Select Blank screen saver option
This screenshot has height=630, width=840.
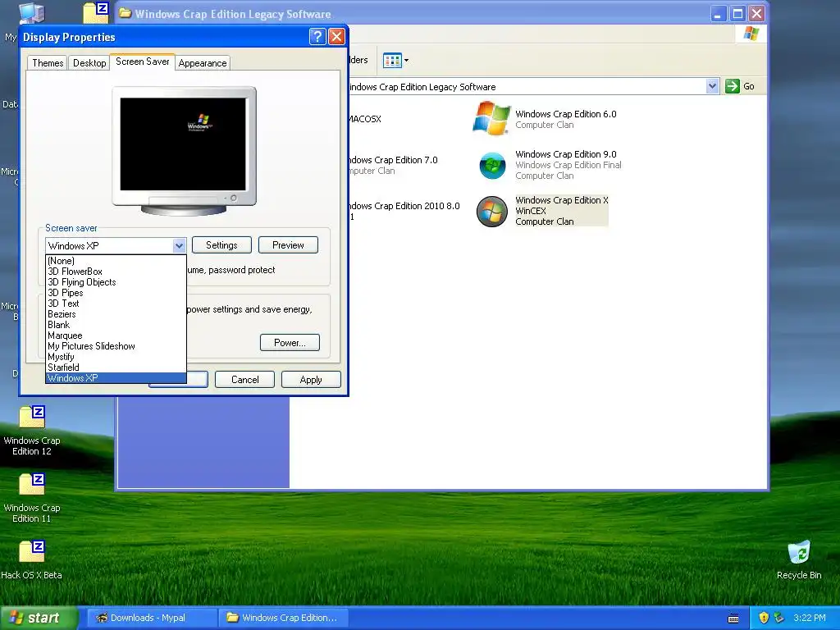116,325
